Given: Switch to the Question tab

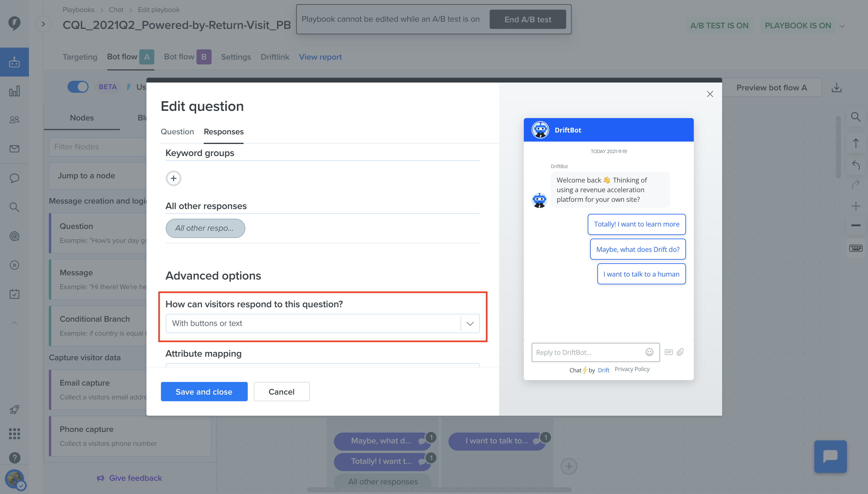Looking at the screenshot, I should tap(177, 132).
